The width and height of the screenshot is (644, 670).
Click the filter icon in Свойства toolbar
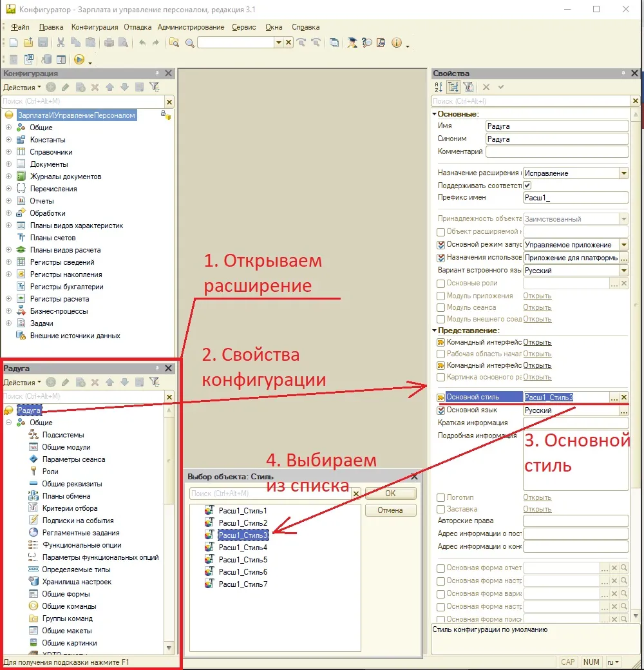[x=468, y=87]
